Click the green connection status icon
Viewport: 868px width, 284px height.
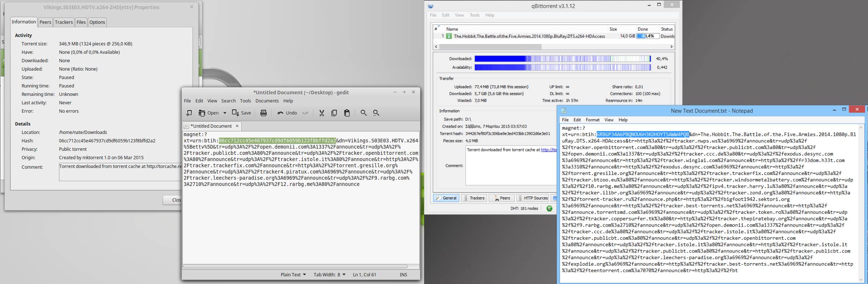(549, 208)
